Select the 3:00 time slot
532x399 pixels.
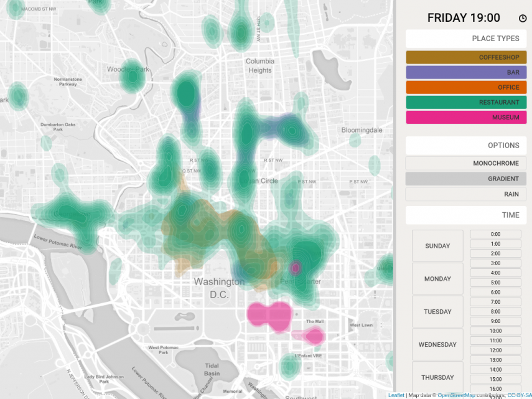(x=495, y=263)
